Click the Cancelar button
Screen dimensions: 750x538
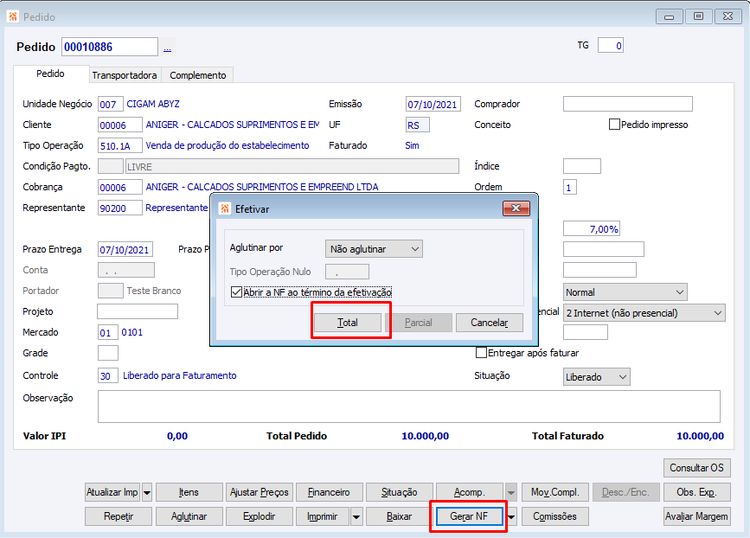coord(489,323)
